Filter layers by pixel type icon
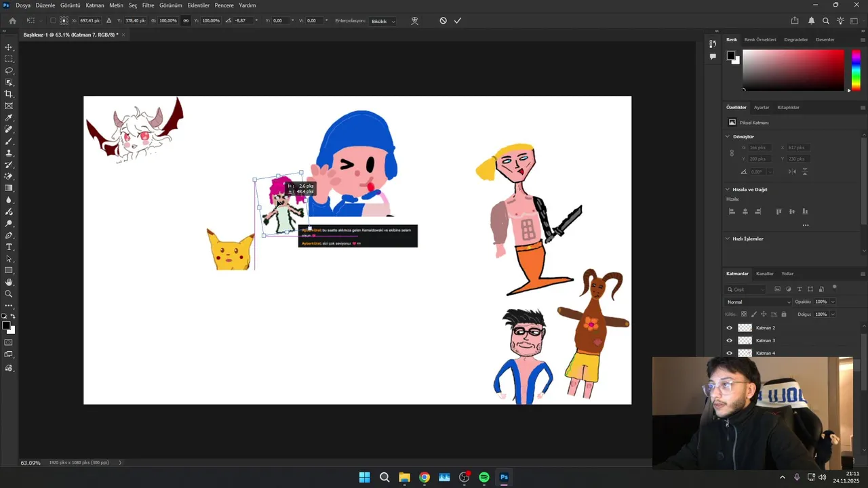Image resolution: width=868 pixels, height=488 pixels. click(x=777, y=289)
